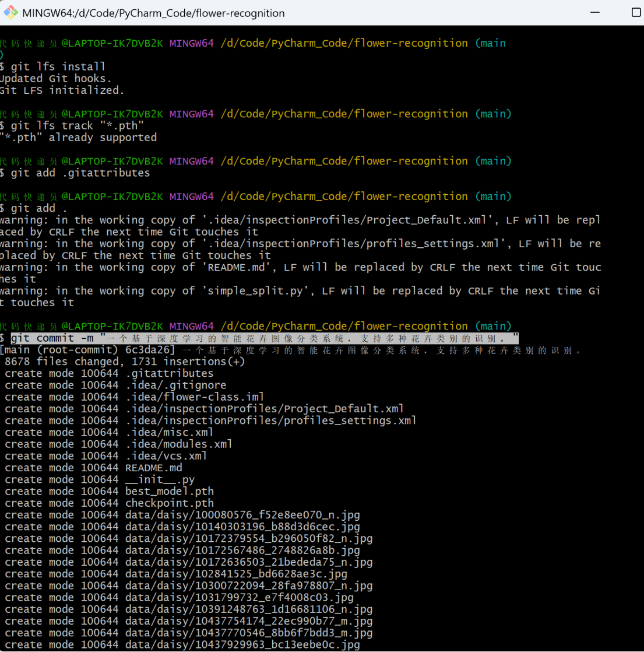Click the 'best_model.pth' create mode line

(x=110, y=492)
